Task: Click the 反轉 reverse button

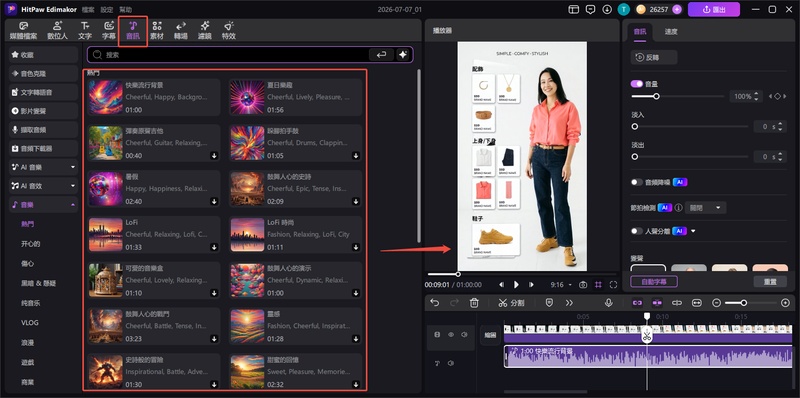Action: pyautogui.click(x=654, y=58)
